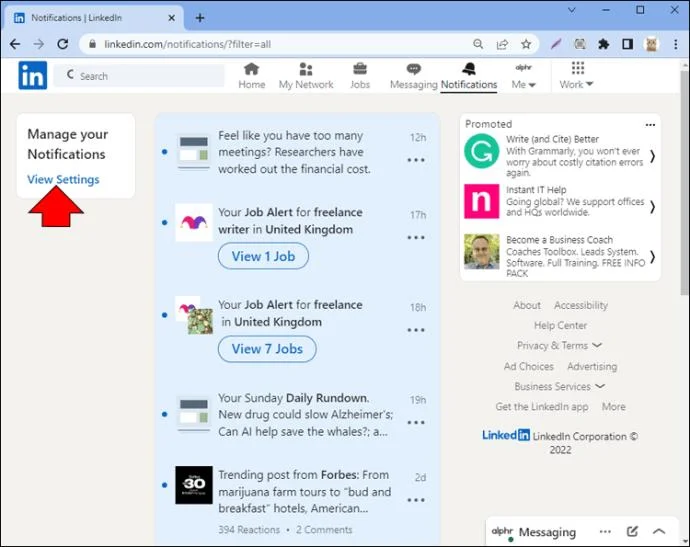690x547 pixels.
Task: Open the LinkedIn logo home icon
Action: [33, 75]
